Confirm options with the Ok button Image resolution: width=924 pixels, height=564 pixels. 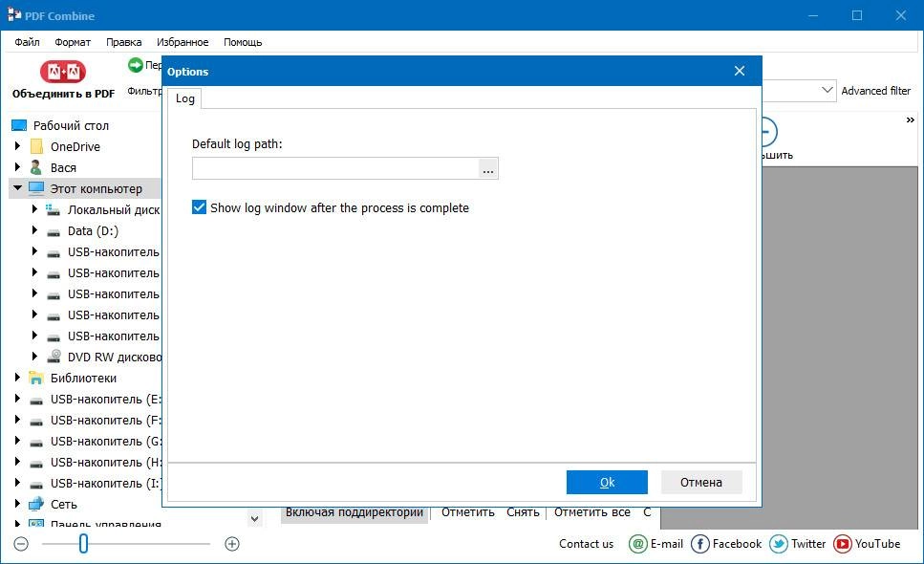(607, 482)
